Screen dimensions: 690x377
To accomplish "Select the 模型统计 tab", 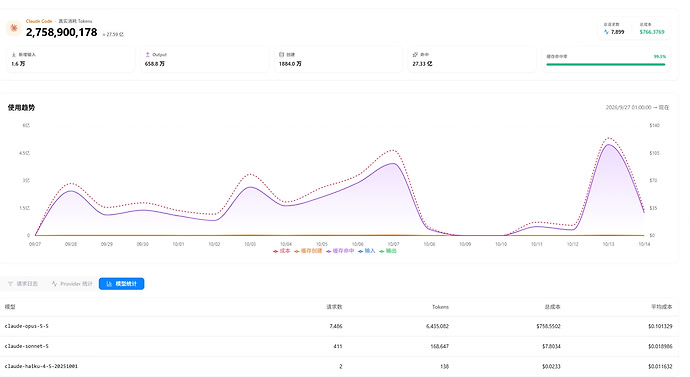I will tap(121, 284).
